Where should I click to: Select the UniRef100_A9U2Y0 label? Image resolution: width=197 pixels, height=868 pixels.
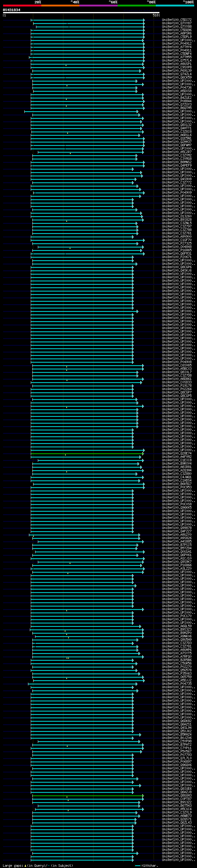(x=177, y=535)
